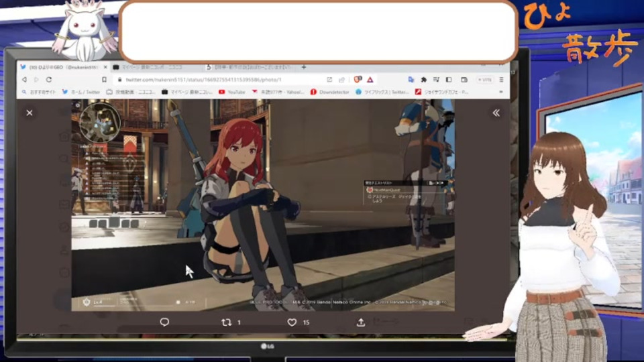Open the おすすめサイト bookmark

(x=39, y=92)
